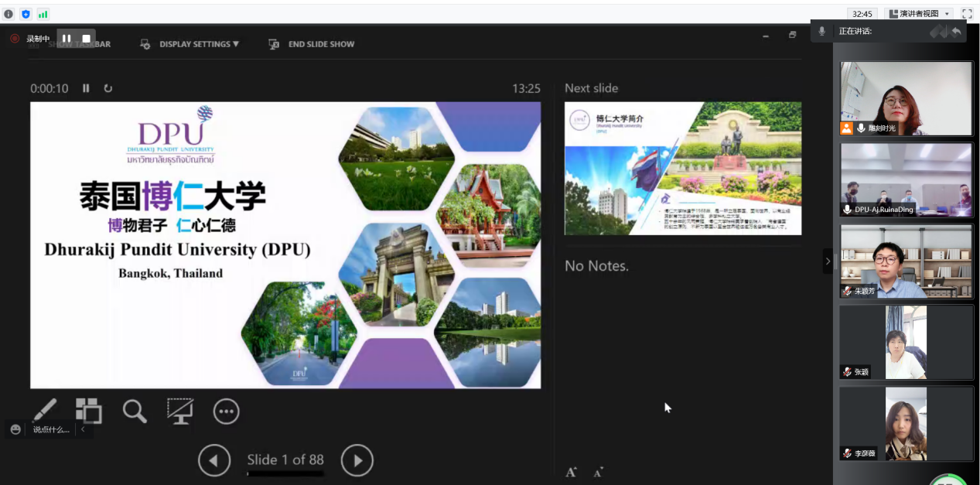Go to the previous slide
980x485 pixels.
pyautogui.click(x=214, y=461)
